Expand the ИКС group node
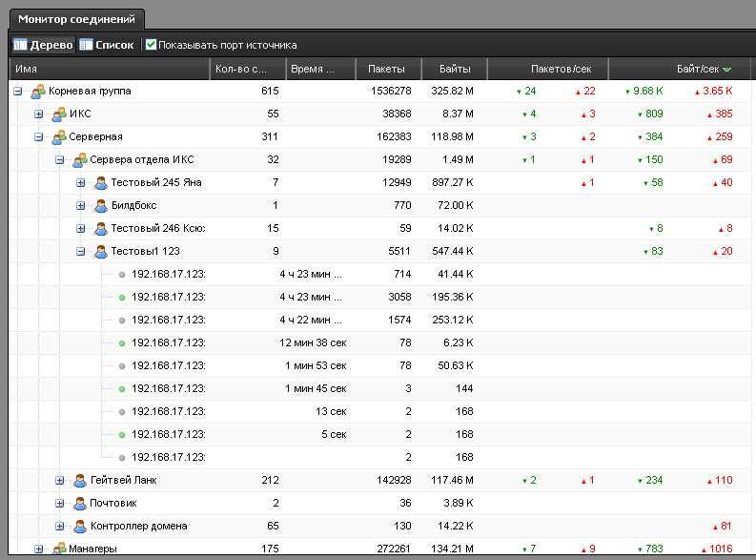756x560 pixels. pos(39,114)
